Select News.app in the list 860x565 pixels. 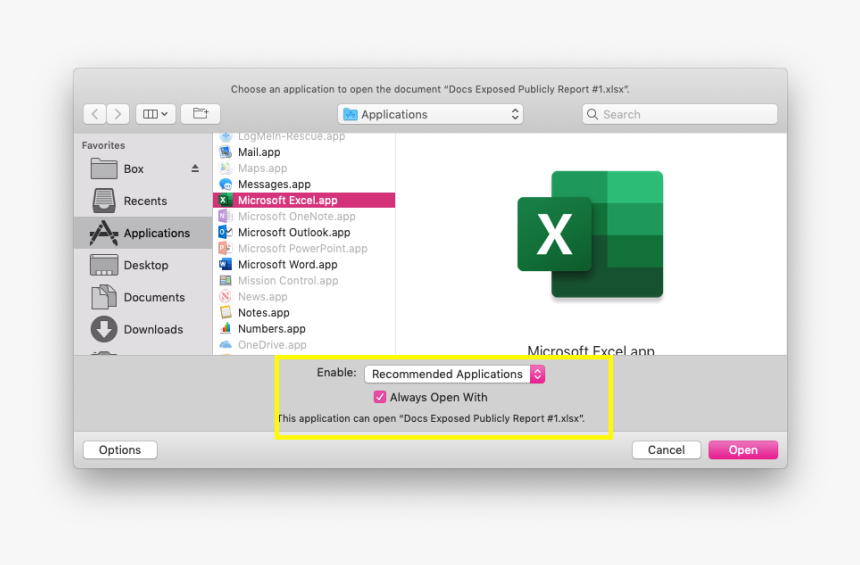(304, 297)
